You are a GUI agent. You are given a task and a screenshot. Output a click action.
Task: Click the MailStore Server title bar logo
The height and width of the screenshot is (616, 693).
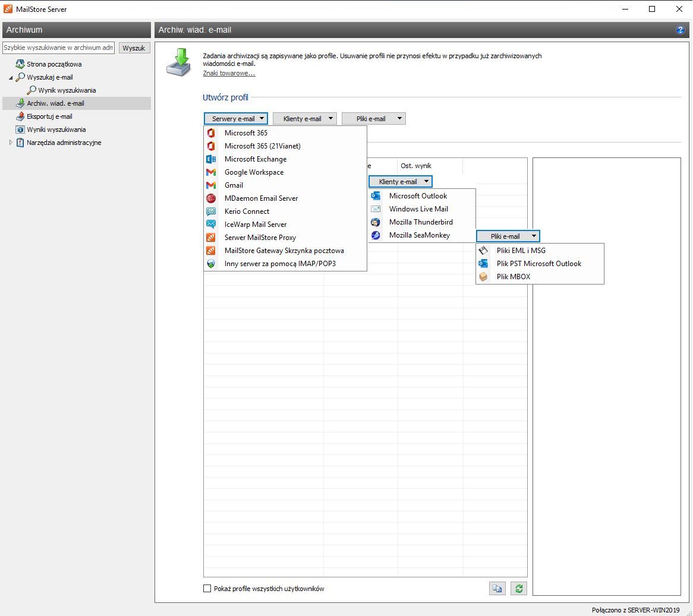tap(8, 9)
